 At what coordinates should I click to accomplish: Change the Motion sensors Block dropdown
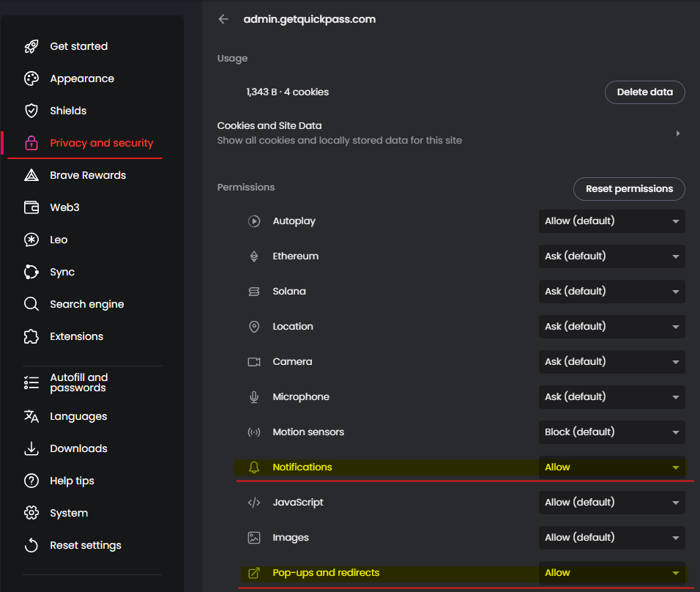pos(611,432)
